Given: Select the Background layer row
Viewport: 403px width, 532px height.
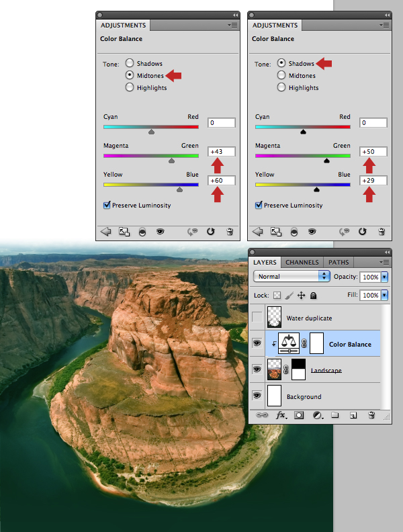Looking at the screenshot, I should (315, 396).
